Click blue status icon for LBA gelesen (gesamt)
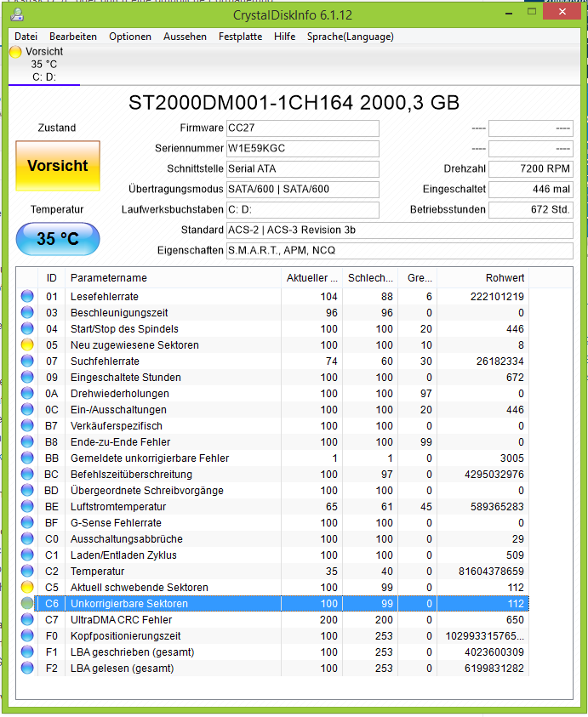The image size is (588, 717). (27, 668)
